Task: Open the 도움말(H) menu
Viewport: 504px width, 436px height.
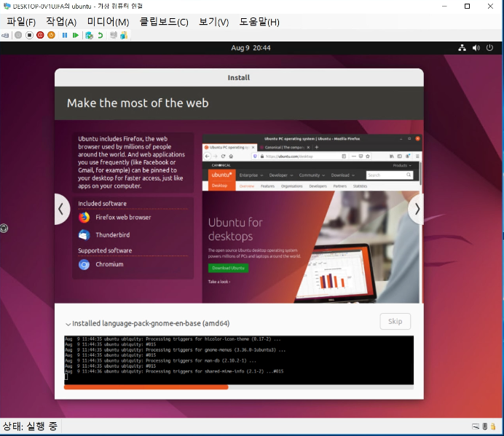Action: tap(259, 22)
